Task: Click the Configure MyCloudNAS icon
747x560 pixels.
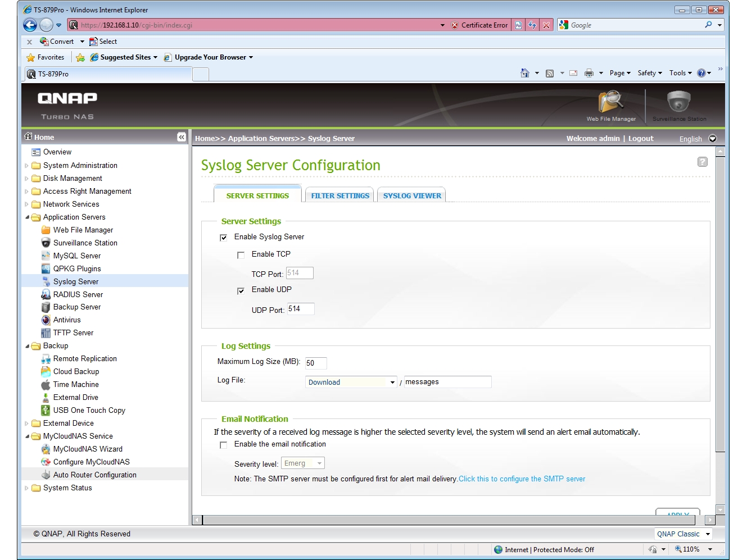Action: tap(46, 462)
